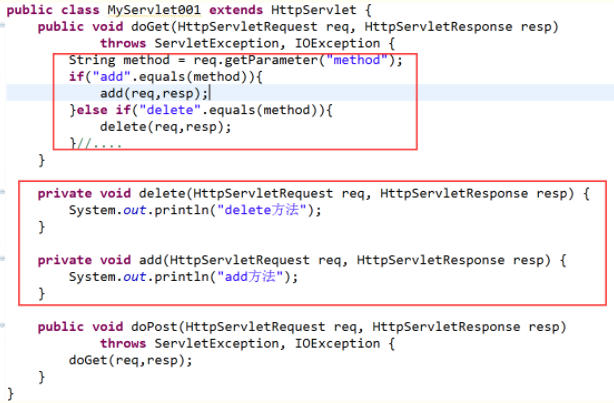The height and width of the screenshot is (403, 614).
Task: Click IOException in the doPost throws clause
Action: coord(337,343)
